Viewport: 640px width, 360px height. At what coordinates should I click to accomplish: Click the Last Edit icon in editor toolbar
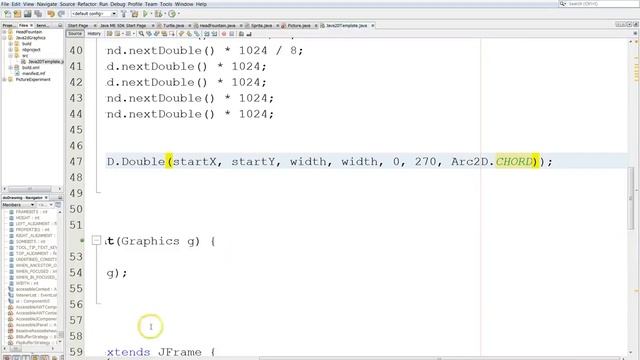[x=109, y=34]
